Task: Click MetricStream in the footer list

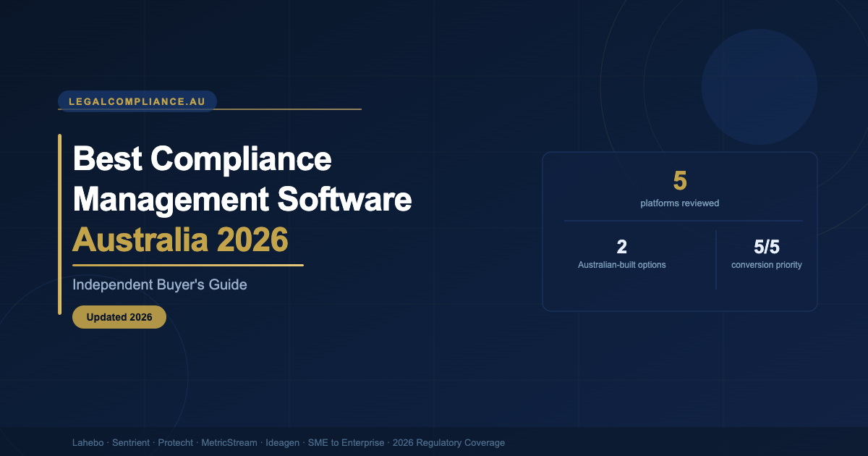Action: click(229, 442)
